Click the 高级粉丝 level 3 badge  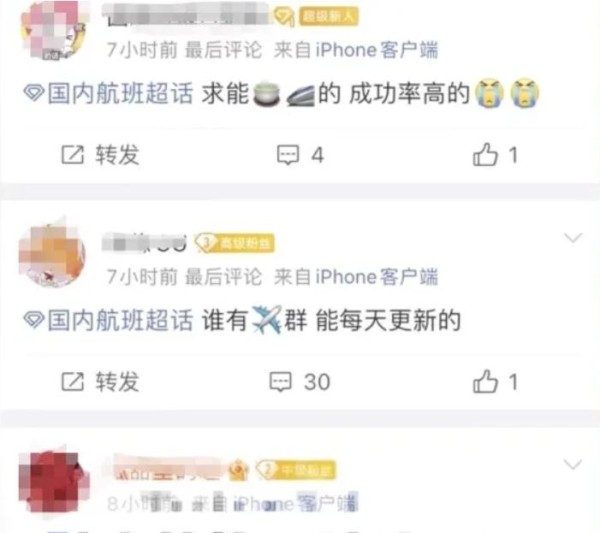click(x=235, y=243)
